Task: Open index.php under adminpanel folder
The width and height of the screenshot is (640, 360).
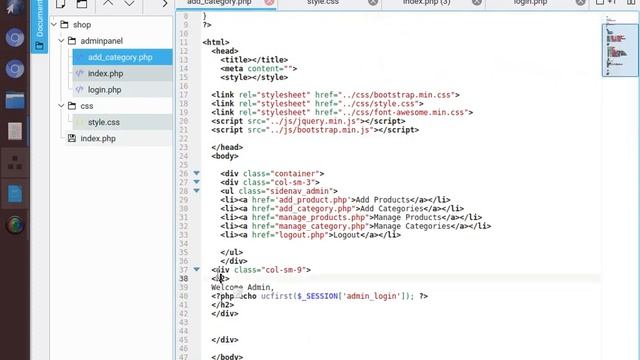Action: (x=122, y=73)
